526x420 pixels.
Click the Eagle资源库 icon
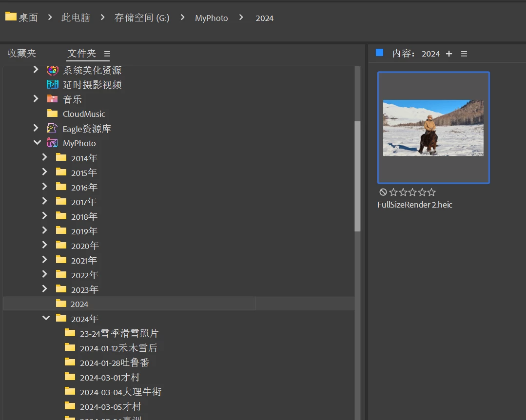point(52,128)
